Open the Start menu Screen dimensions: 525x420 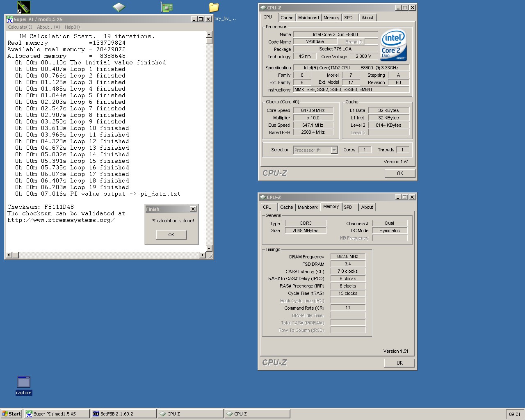click(x=11, y=414)
